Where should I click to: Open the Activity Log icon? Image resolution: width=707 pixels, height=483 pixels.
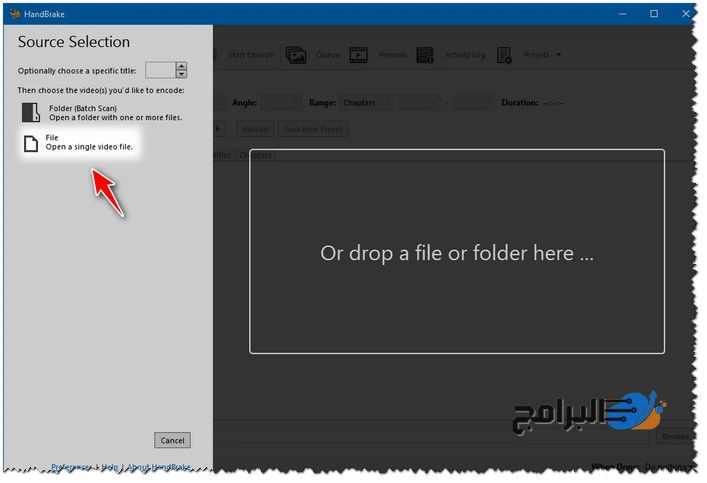click(425, 55)
